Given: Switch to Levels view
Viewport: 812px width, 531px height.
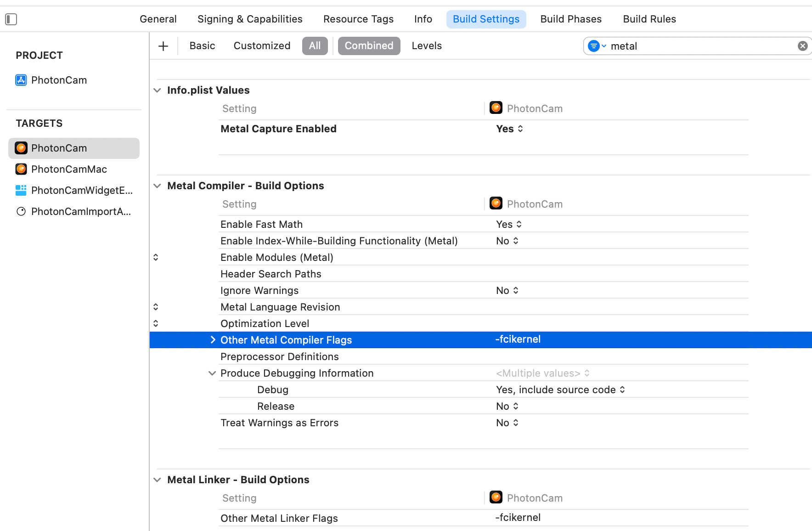Looking at the screenshot, I should pyautogui.click(x=427, y=46).
